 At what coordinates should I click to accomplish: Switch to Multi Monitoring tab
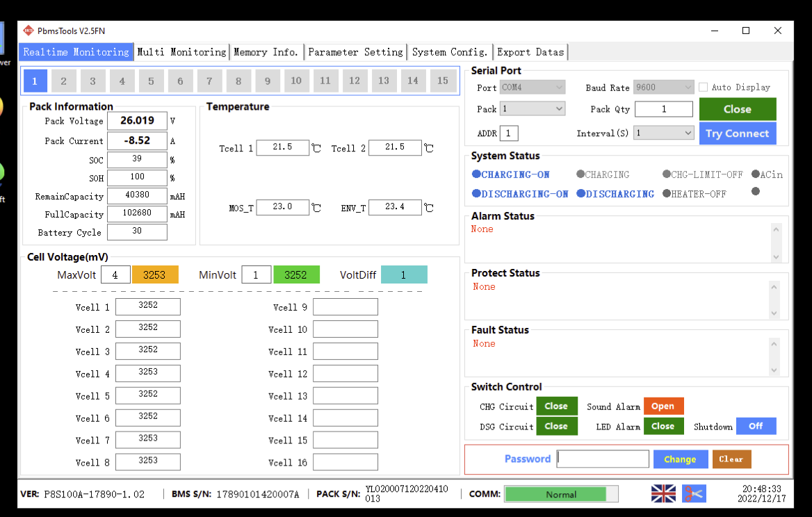[x=181, y=51]
